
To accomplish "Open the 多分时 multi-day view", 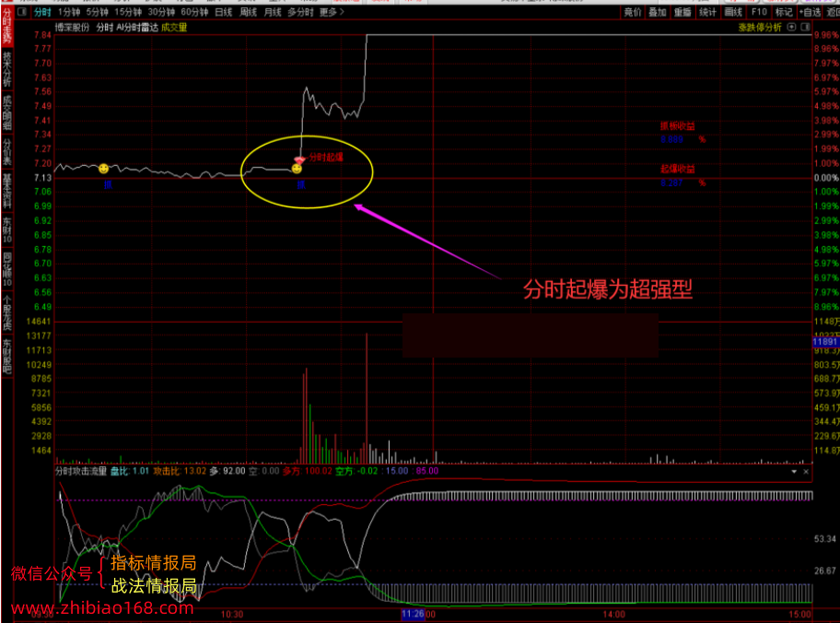I will pos(300,12).
